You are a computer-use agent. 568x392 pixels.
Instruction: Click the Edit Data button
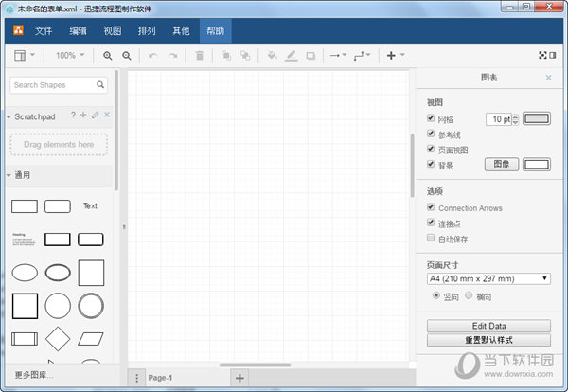(x=488, y=326)
